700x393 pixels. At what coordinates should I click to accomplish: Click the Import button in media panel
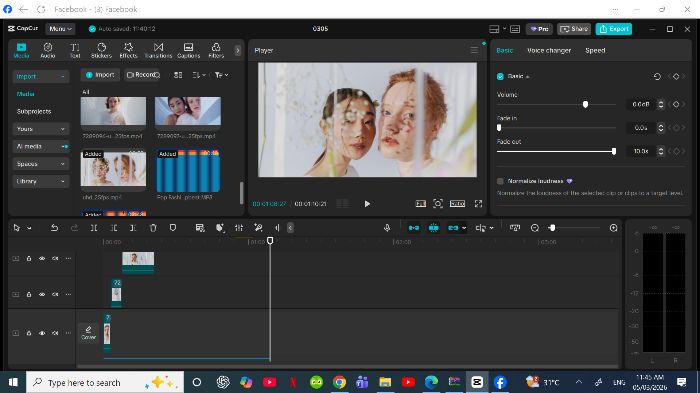[x=100, y=75]
